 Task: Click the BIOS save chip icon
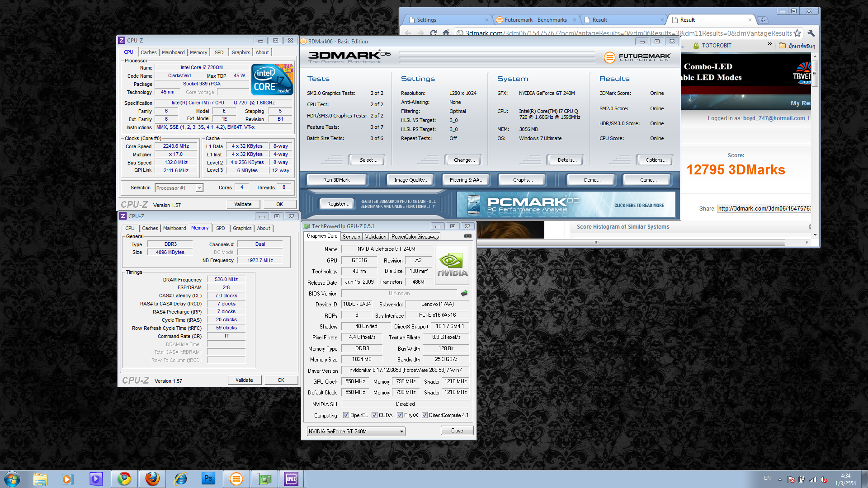[464, 293]
